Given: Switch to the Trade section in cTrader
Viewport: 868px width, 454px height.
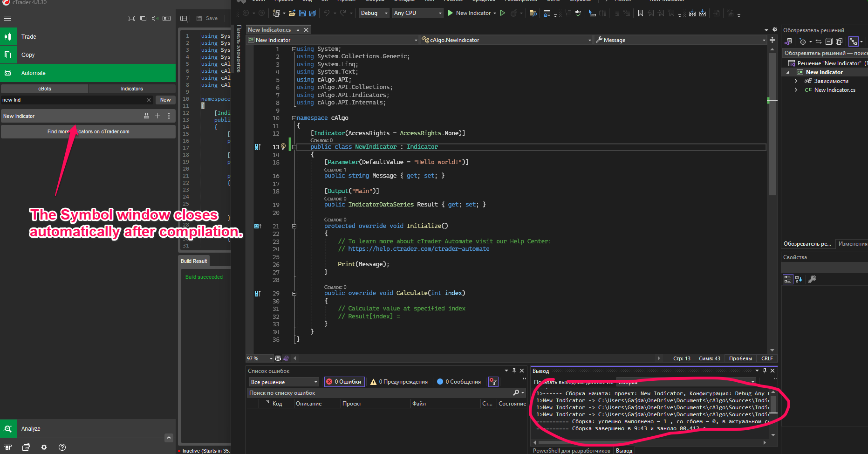Looking at the screenshot, I should pos(88,36).
